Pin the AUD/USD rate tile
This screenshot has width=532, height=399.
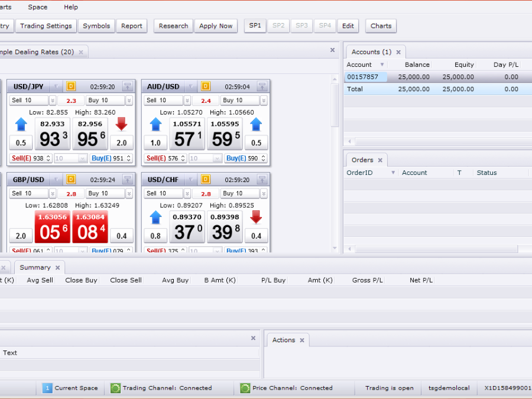click(x=262, y=86)
